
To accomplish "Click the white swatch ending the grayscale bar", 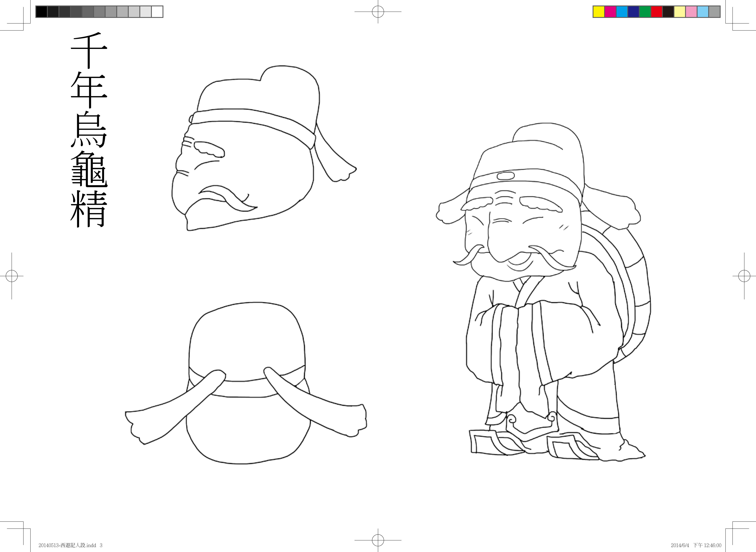I will tap(157, 12).
